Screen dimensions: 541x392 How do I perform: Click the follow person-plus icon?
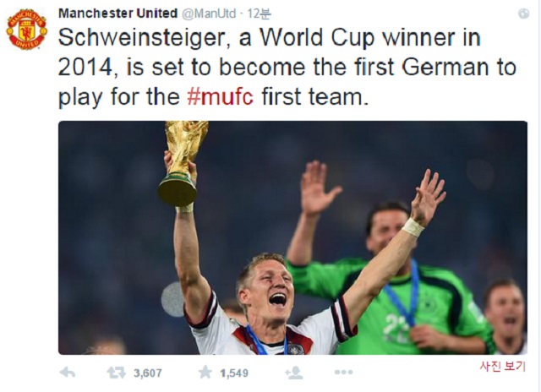coord(293,372)
